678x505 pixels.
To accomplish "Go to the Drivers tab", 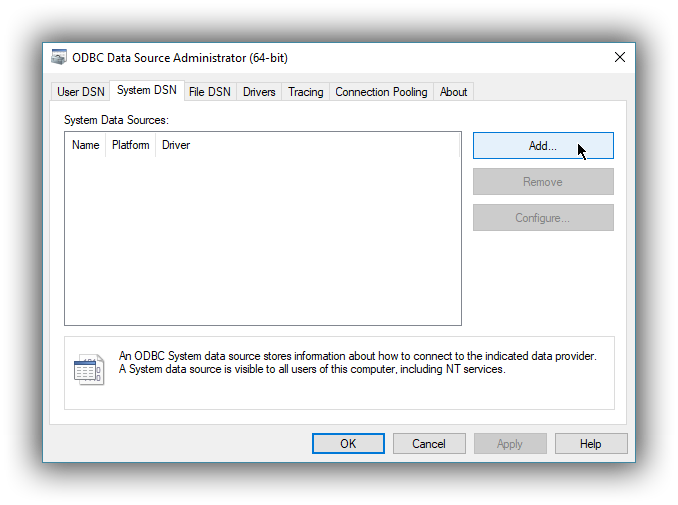I will 259,92.
